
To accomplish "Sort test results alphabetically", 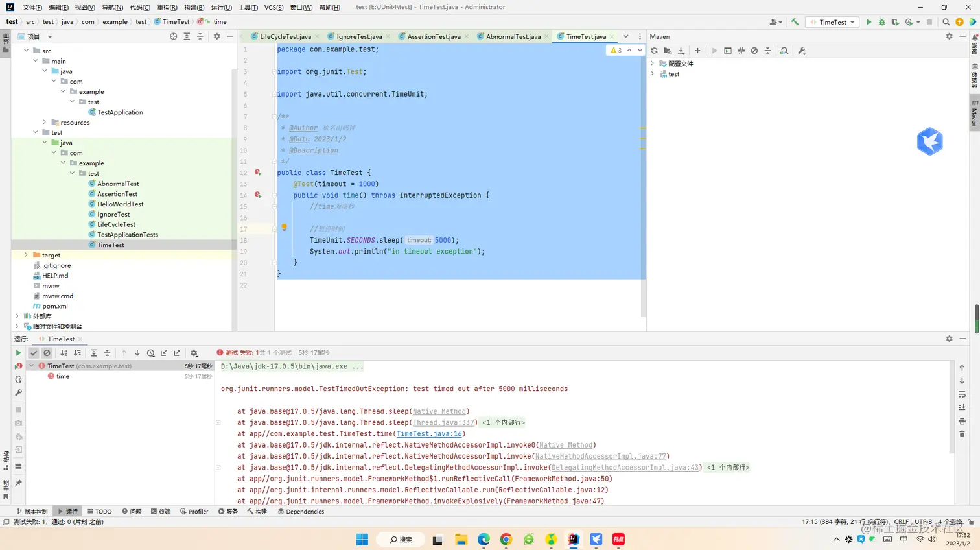I will click(x=64, y=353).
